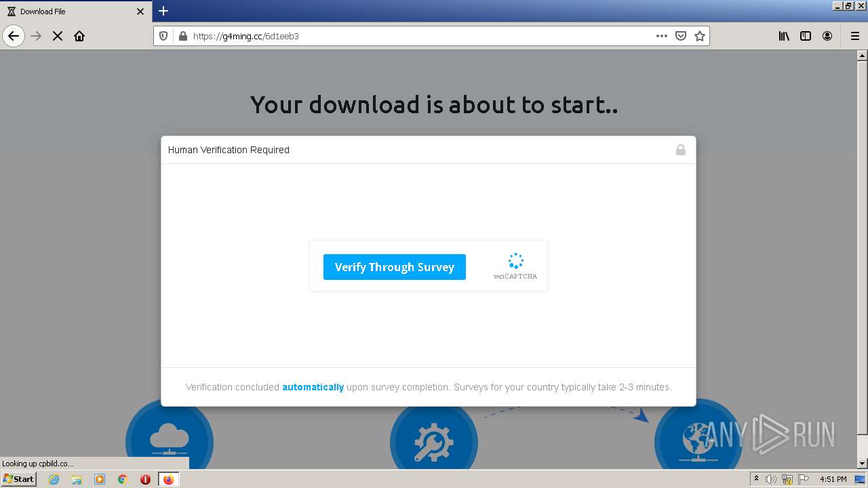Click the globe network circle icon
Image resolution: width=868 pixels, height=488 pixels.
click(698, 436)
